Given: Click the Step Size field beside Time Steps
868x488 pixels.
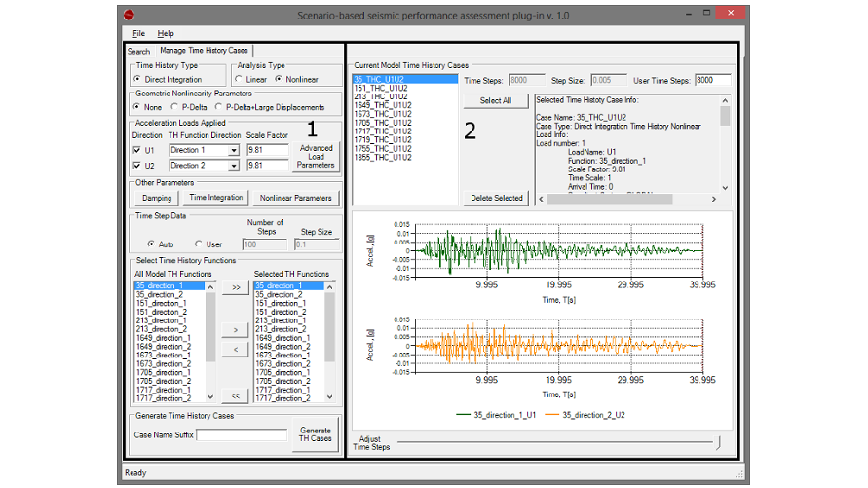Looking at the screenshot, I should 609,80.
